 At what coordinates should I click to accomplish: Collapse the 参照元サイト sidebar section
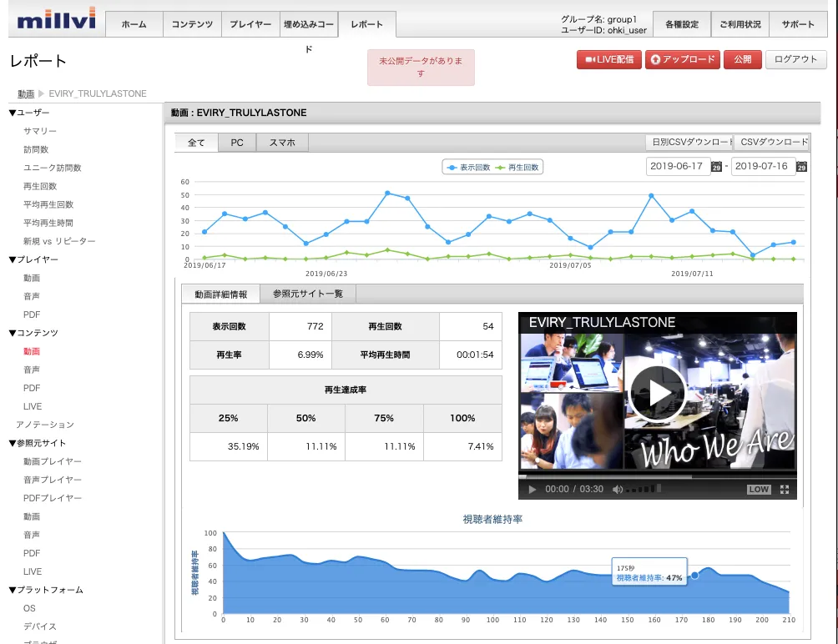click(38, 443)
